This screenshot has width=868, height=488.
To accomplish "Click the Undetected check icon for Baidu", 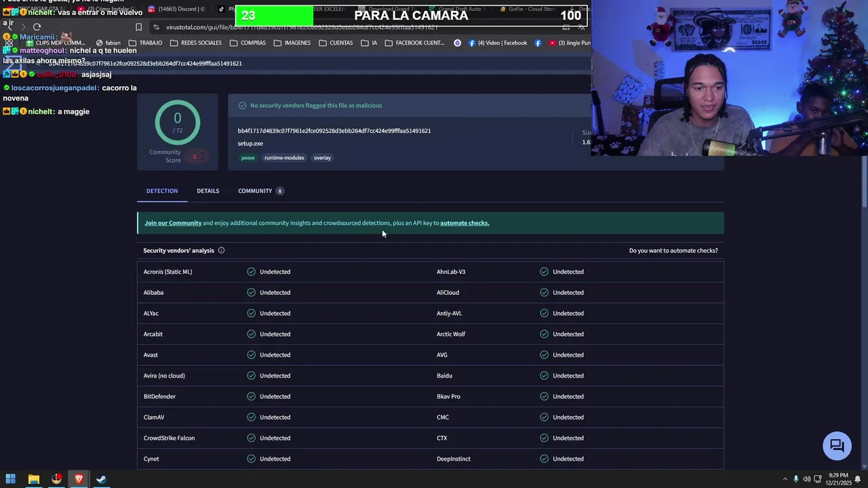I will 544,375.
